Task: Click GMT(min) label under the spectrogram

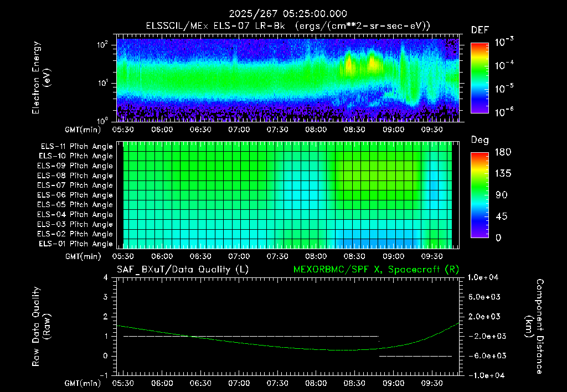Action: 83,130
